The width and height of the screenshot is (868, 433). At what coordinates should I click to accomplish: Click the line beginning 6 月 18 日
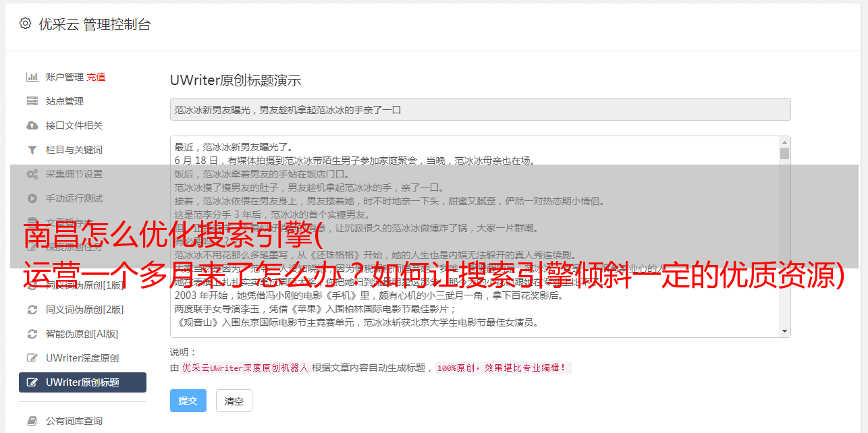[355, 161]
